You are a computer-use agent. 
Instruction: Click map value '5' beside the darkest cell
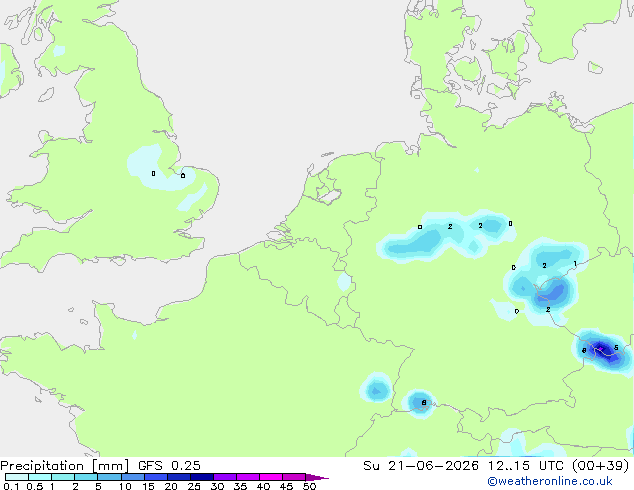click(x=616, y=348)
